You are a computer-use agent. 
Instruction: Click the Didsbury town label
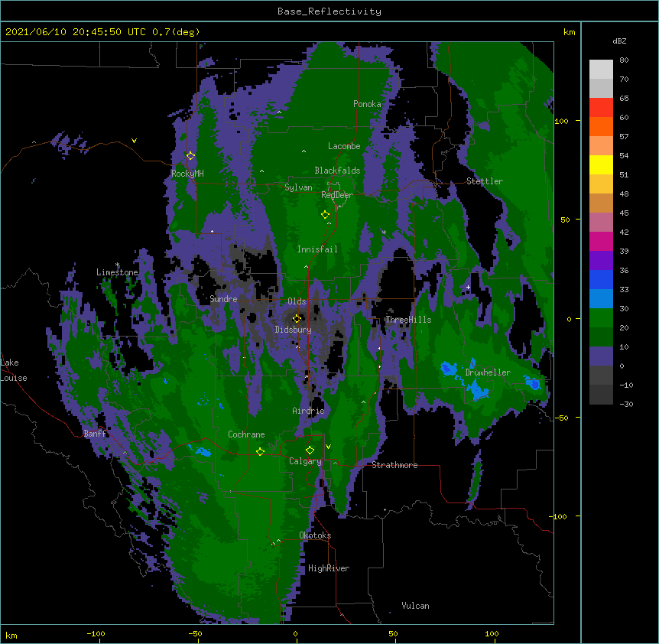[x=294, y=330]
